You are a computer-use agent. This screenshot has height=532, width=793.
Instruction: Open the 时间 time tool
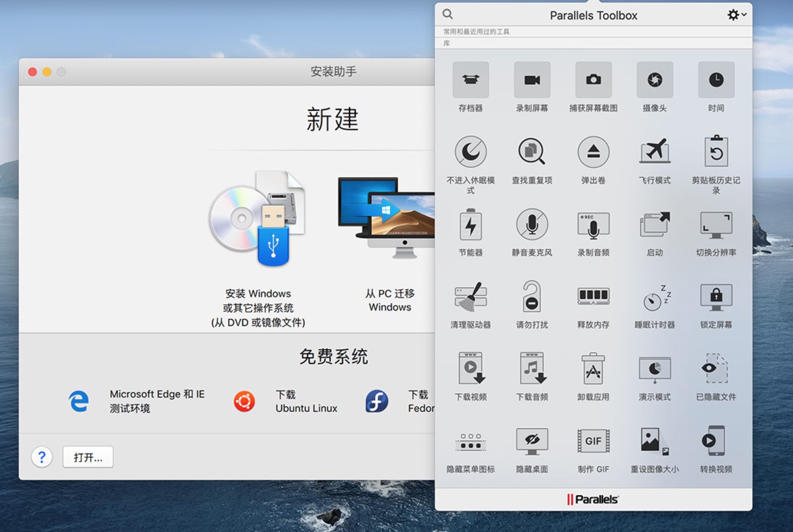tap(716, 80)
